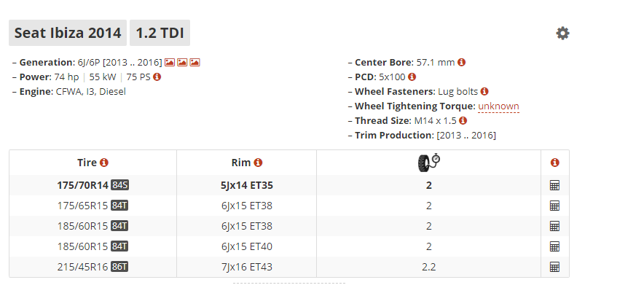
Task: Click info icon in Tire column header
Action: pos(104,163)
